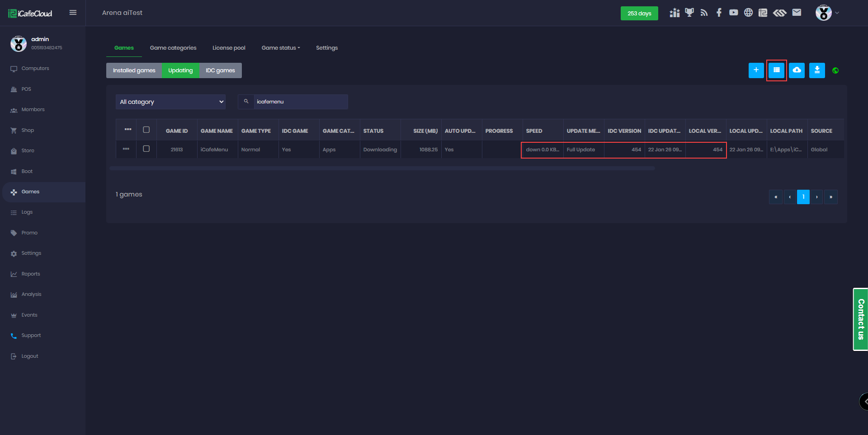Click the cloud download icon button

797,70
